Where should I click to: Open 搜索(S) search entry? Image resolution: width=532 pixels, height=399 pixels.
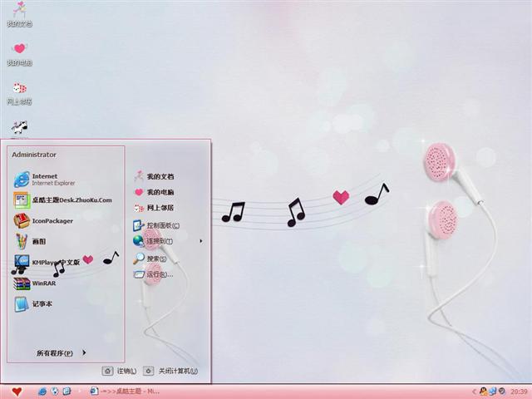coord(150,259)
